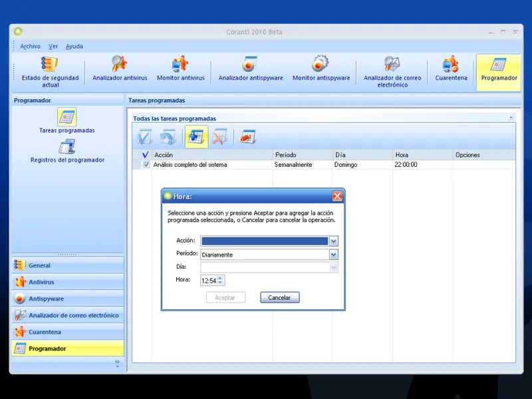Image resolution: width=532 pixels, height=399 pixels.
Task: Minimize the Coranti window
Action: [491, 33]
